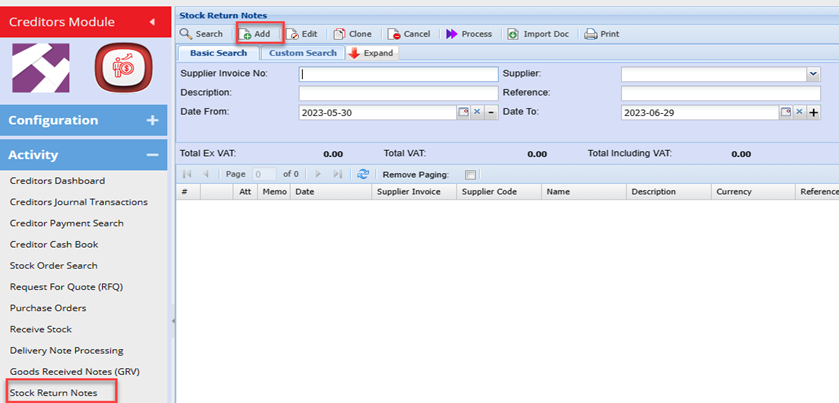Clear the Date To value
839x403 pixels.
click(x=799, y=112)
